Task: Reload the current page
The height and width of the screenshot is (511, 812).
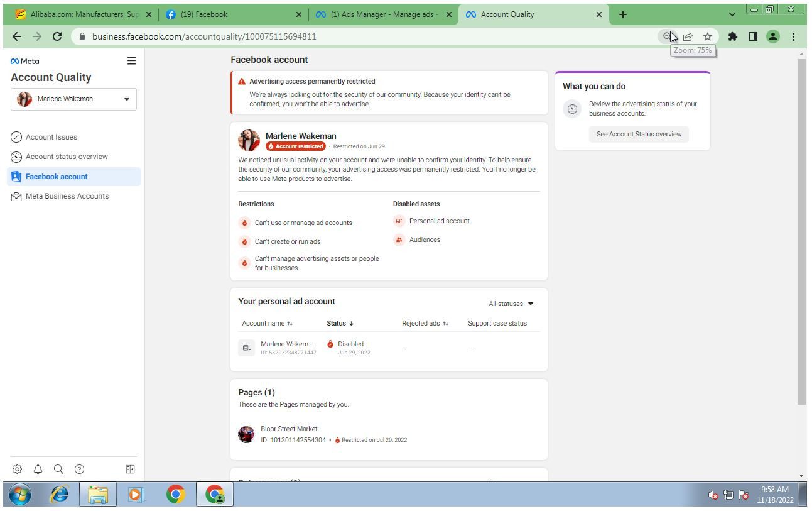Action: pyautogui.click(x=57, y=36)
